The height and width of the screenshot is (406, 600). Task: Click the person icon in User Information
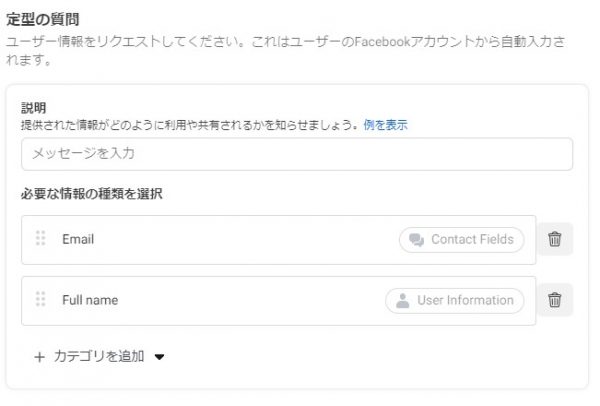click(x=402, y=301)
